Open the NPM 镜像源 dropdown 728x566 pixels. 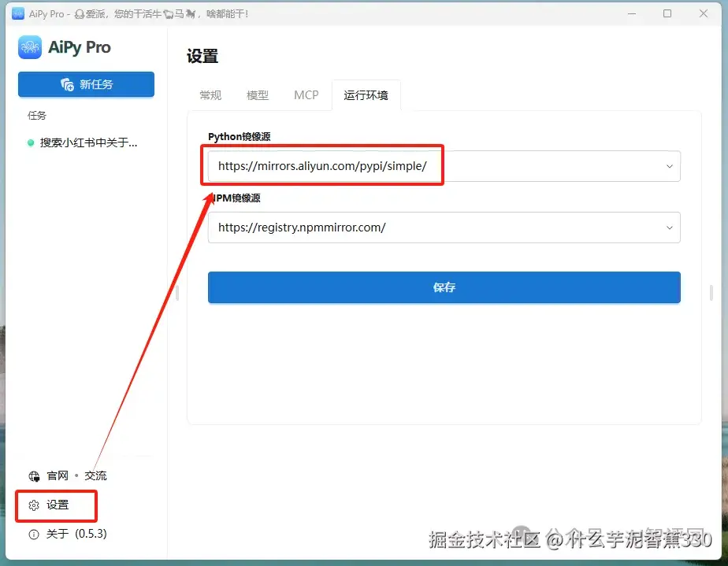[x=670, y=228]
